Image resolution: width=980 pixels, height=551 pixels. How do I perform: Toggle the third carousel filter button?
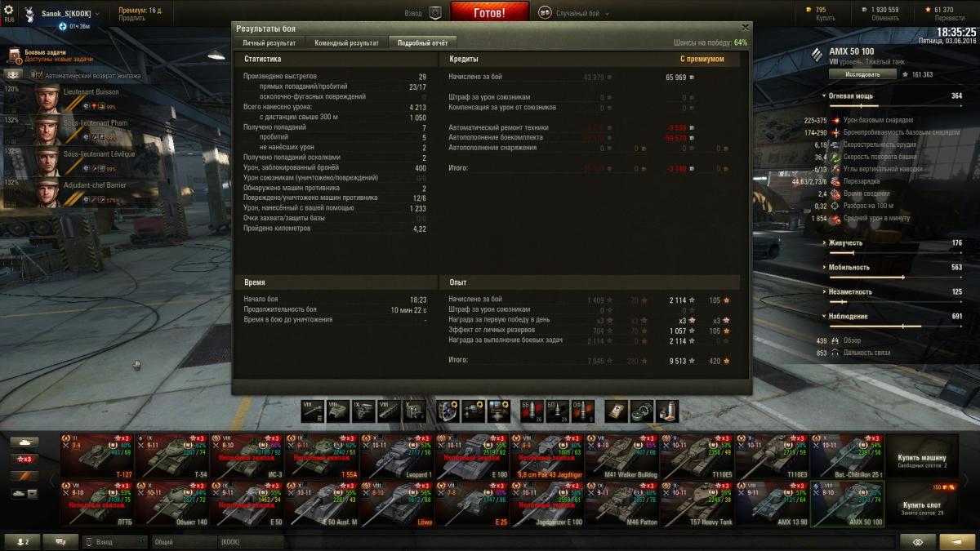[x=24, y=476]
